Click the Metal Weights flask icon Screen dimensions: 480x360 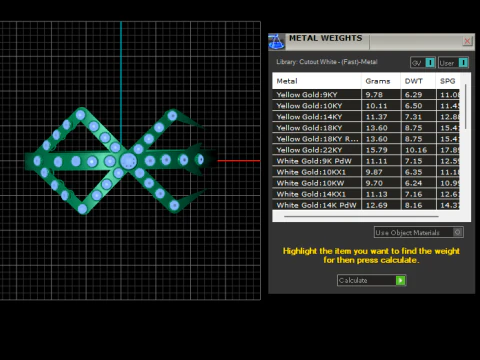(x=276, y=42)
